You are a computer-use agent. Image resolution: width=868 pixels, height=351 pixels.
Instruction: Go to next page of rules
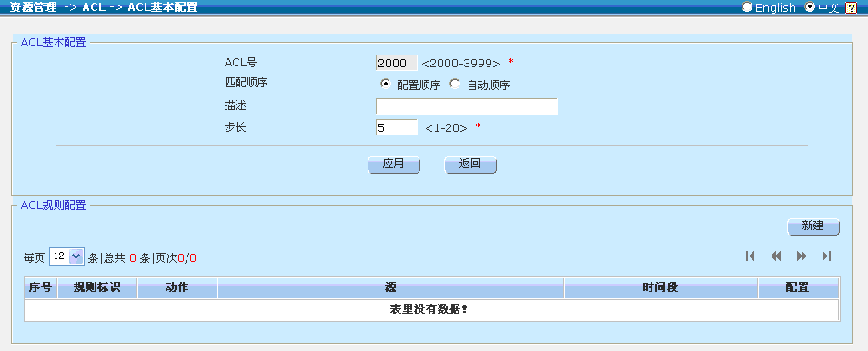coord(801,256)
